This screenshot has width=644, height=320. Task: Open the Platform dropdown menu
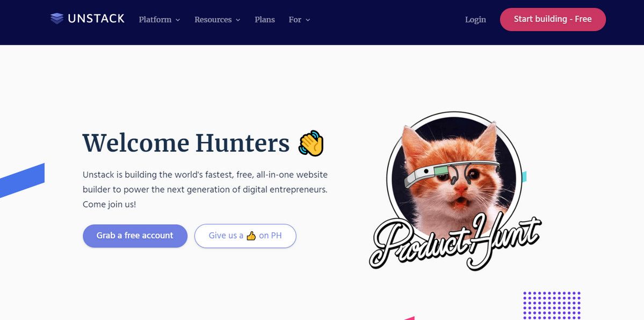pos(160,19)
